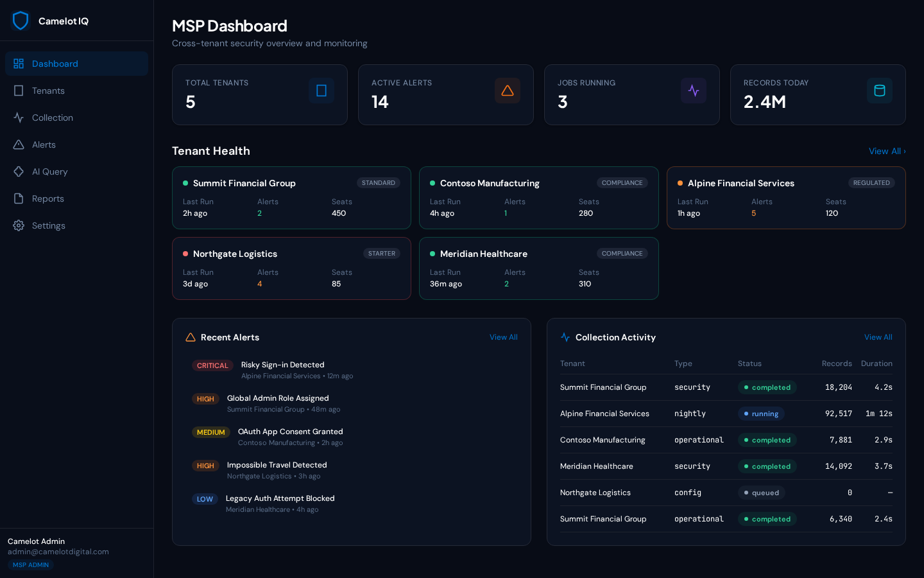Open the Contoso Manufacturing tenant card
Screen dimensions: 924x578
(x=539, y=198)
